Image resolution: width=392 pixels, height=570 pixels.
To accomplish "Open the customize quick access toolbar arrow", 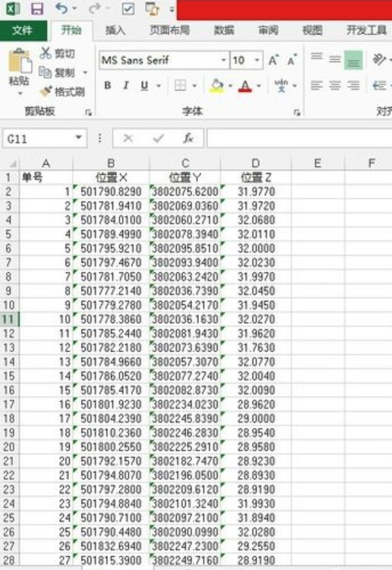I will 172,9.
